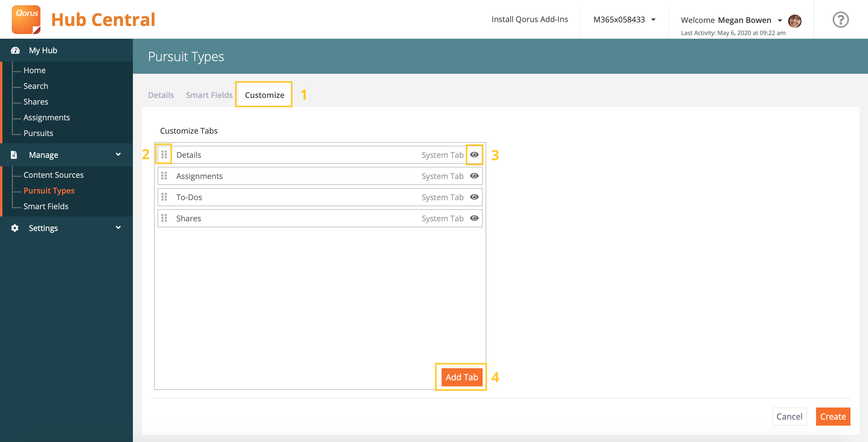Click the Last Activity timestamp text
This screenshot has height=442, width=868.
pos(733,33)
